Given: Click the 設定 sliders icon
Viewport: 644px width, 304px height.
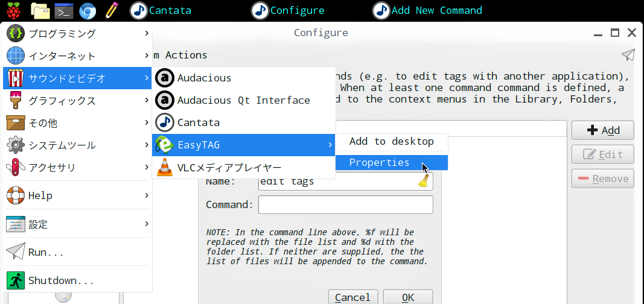Looking at the screenshot, I should coord(16,224).
